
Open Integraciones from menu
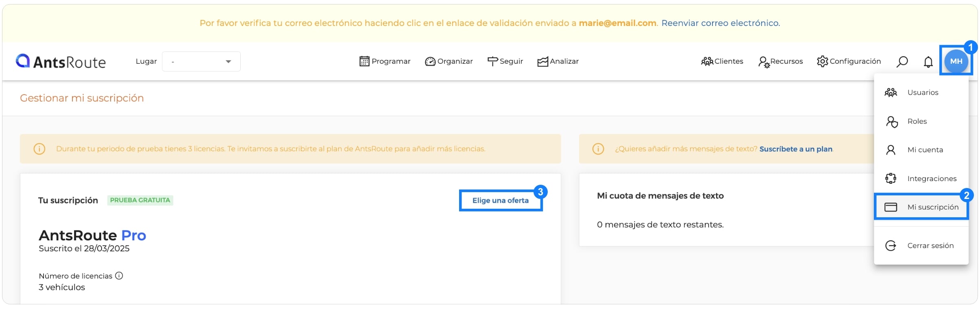921,179
